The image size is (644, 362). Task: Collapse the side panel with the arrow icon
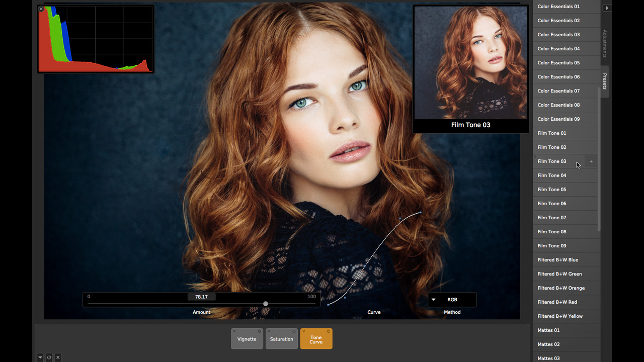pos(607,8)
